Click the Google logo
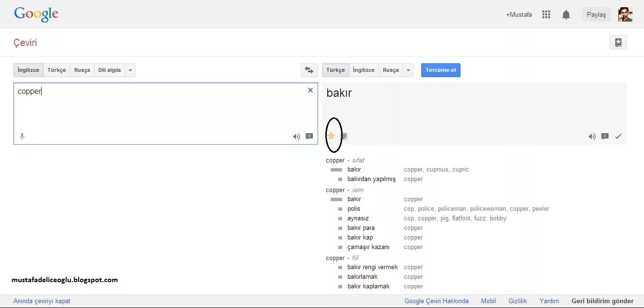 click(36, 14)
